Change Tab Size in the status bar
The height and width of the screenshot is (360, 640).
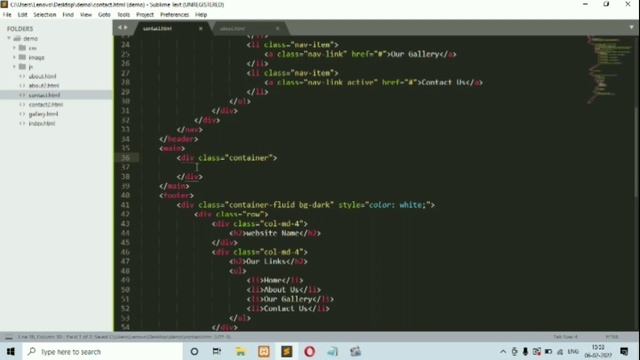pos(565,337)
